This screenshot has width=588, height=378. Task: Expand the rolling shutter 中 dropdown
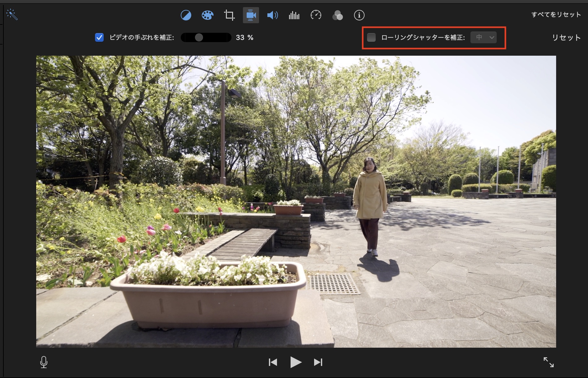[483, 37]
